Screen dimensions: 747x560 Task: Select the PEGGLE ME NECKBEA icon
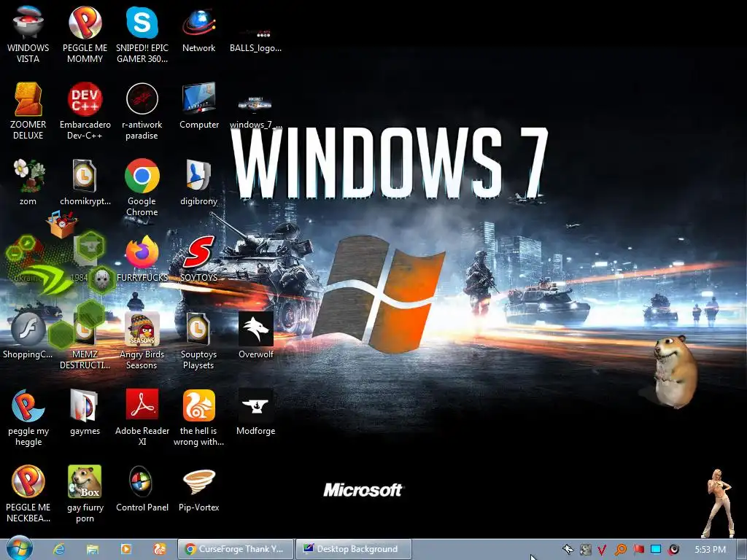coord(28,494)
